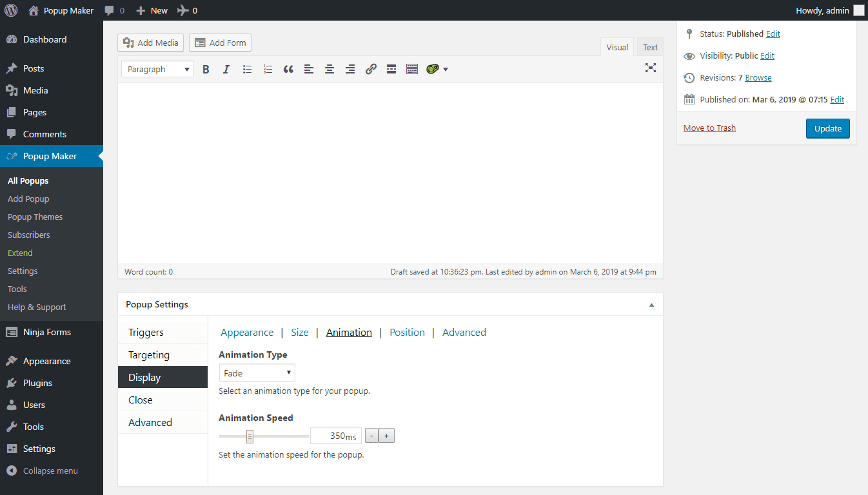Toggle bold formatting in editor
The height and width of the screenshot is (495, 868).
(206, 69)
